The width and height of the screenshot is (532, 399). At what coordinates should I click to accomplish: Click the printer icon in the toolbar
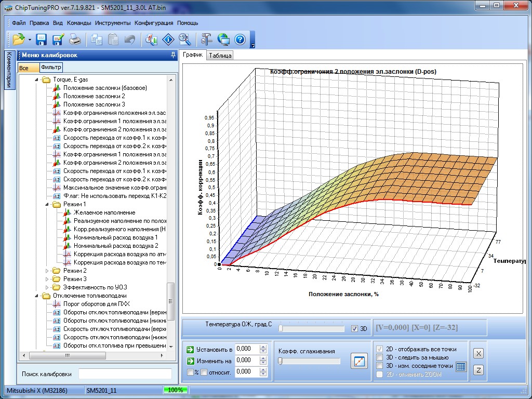click(x=75, y=39)
